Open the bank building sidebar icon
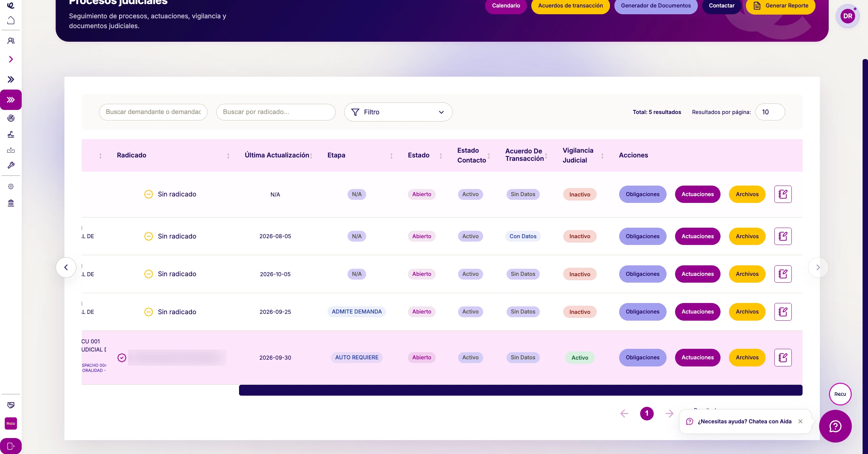The image size is (868, 454). coord(11,203)
